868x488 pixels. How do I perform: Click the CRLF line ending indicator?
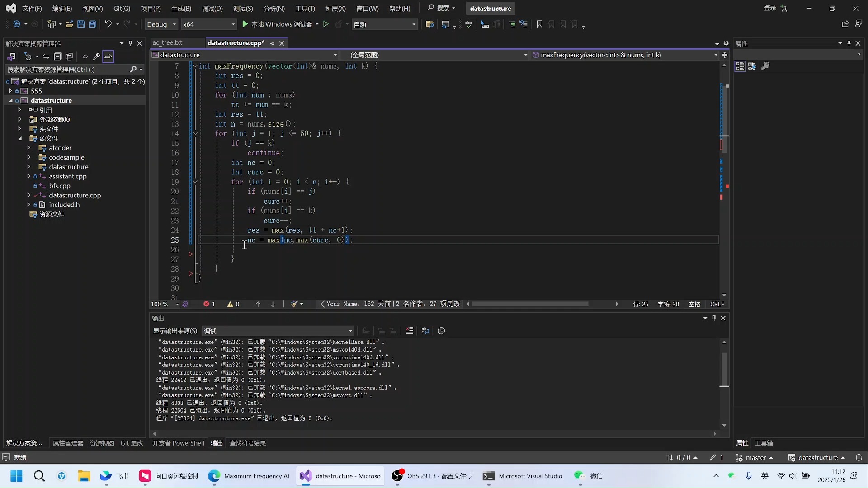[717, 304]
